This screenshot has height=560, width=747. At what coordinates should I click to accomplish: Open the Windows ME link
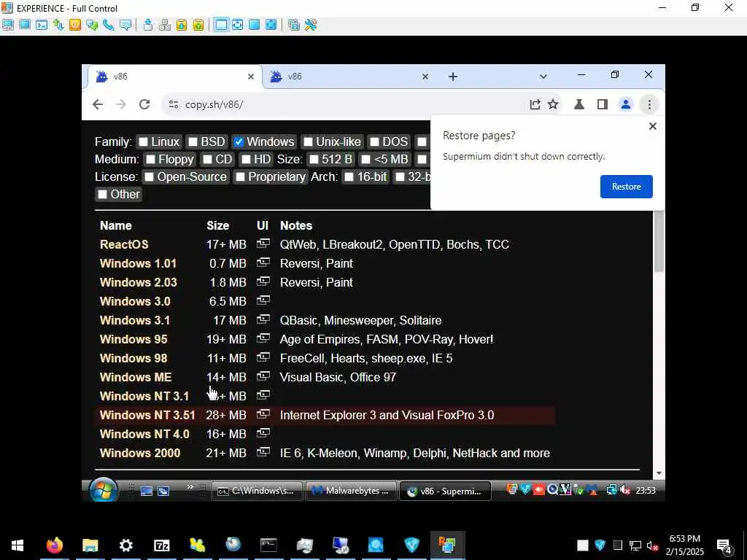(135, 377)
